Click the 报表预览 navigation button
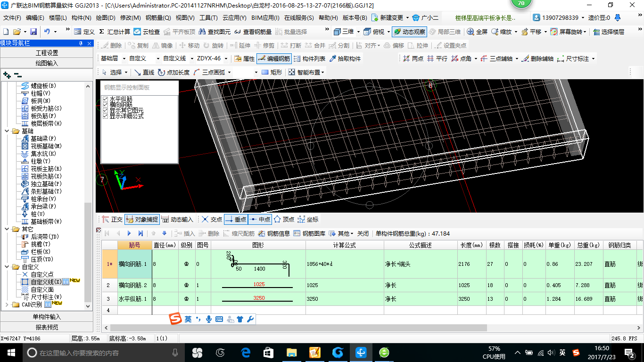 point(47,327)
